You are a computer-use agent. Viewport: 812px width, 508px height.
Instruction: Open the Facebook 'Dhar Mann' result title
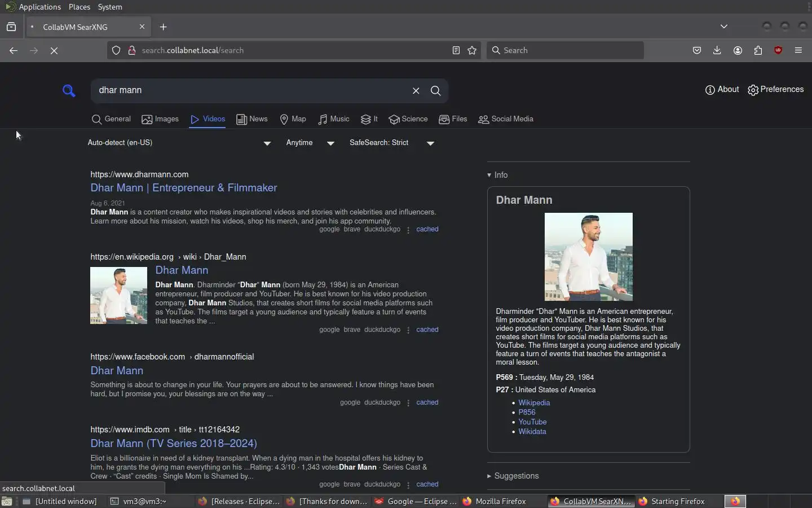(x=117, y=371)
